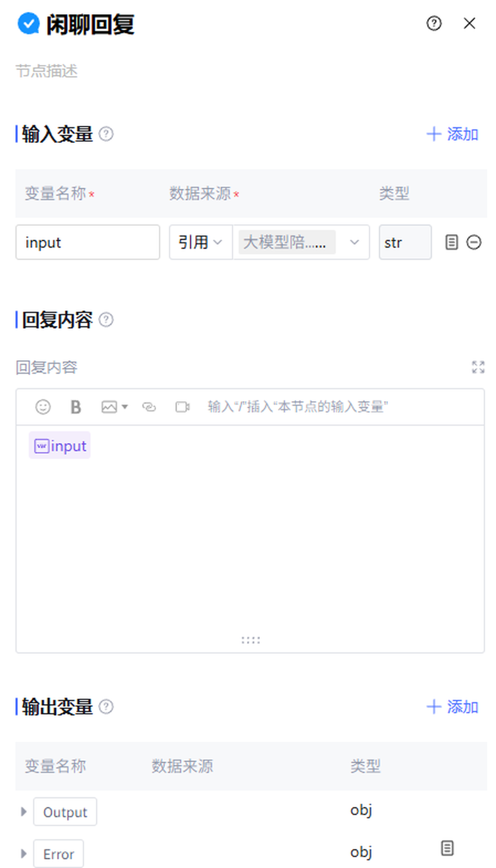The image size is (496, 868).
Task: Open description icon for input variable
Action: coord(451,242)
